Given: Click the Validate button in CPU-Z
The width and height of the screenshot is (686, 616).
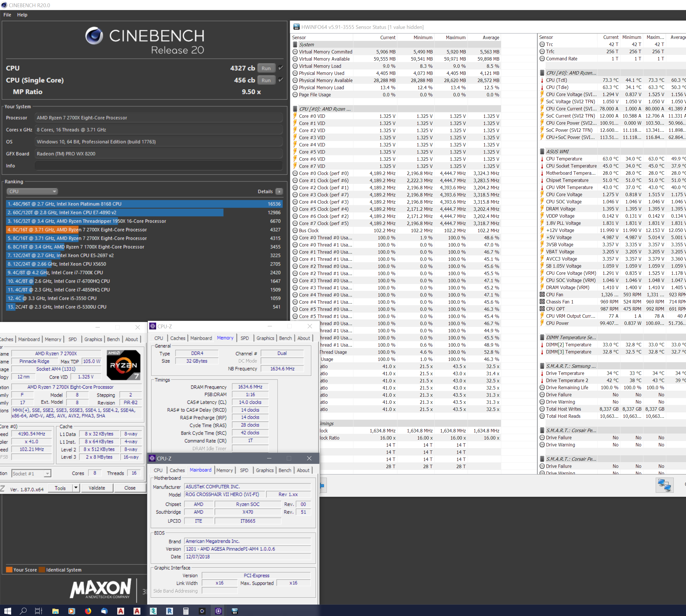Looking at the screenshot, I should [x=97, y=488].
